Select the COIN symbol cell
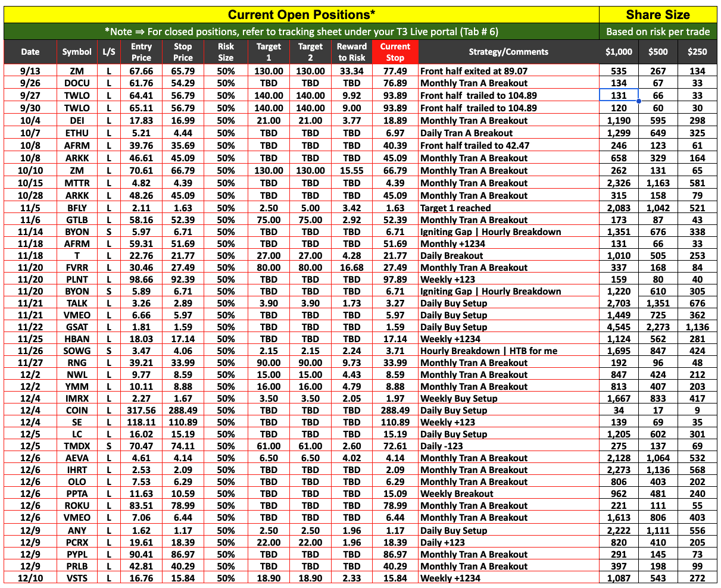The image size is (721, 588). pos(77,411)
